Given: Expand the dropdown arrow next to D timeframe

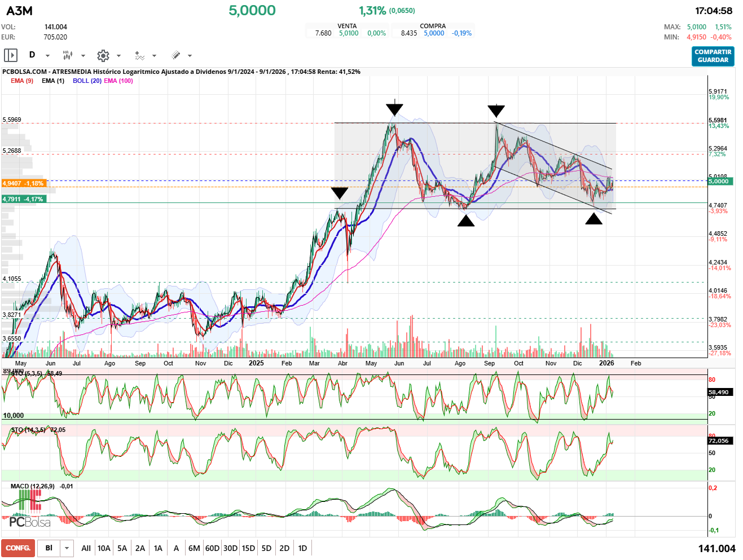Looking at the screenshot, I should point(47,56).
